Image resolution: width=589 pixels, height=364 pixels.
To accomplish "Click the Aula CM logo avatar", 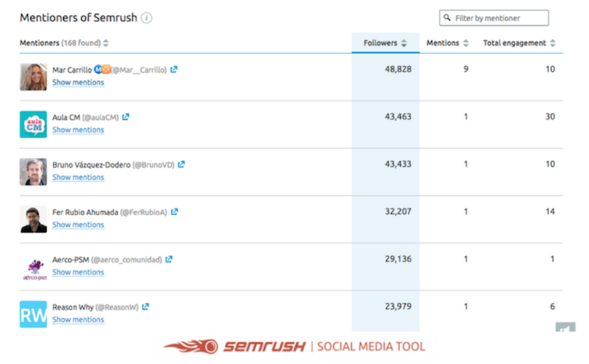I will [34, 124].
